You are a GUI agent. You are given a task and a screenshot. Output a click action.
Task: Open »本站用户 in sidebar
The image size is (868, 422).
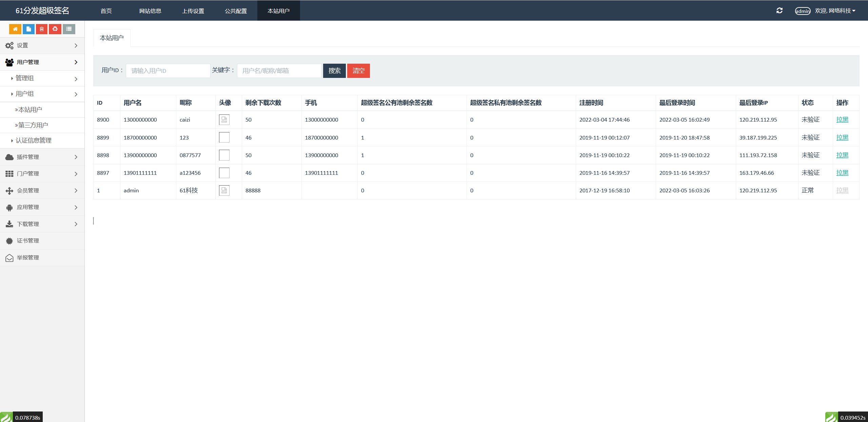pyautogui.click(x=42, y=110)
